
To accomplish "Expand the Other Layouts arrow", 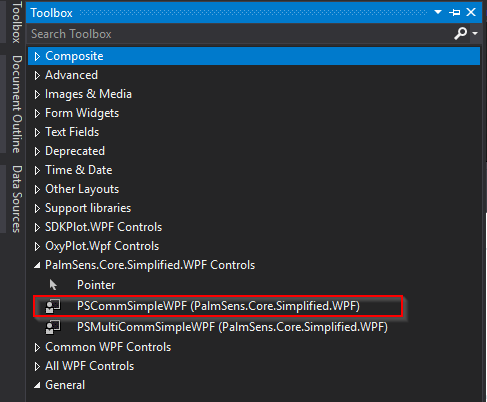I will coord(37,189).
